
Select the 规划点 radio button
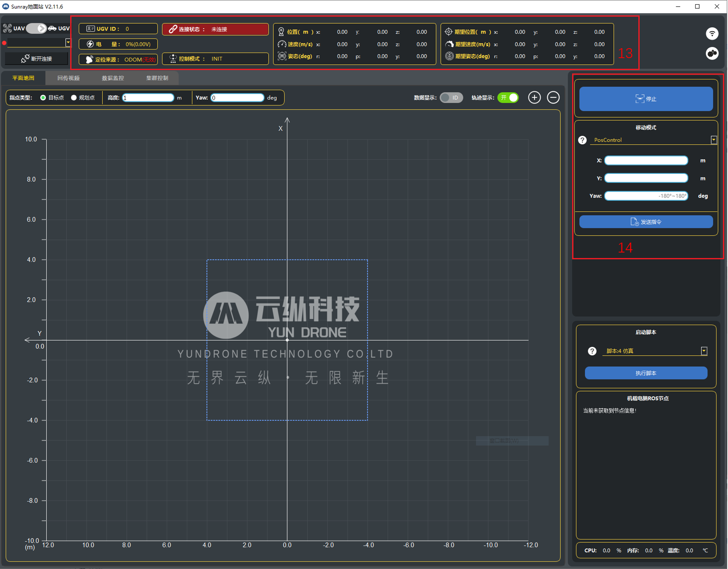74,98
